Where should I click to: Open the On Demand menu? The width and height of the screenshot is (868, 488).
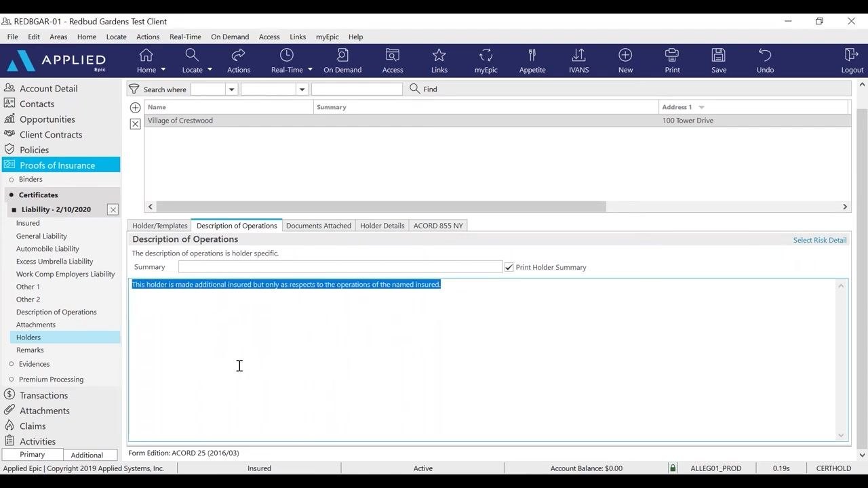click(x=230, y=37)
